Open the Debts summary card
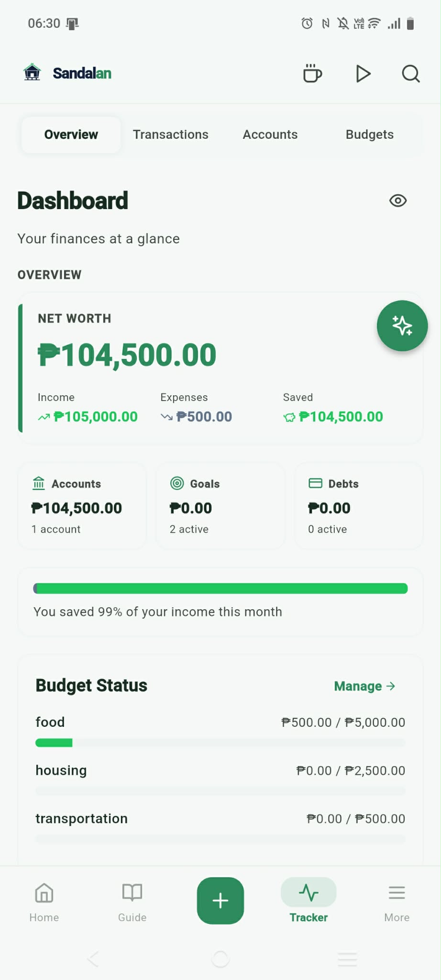This screenshot has height=980, width=441. pyautogui.click(x=358, y=506)
